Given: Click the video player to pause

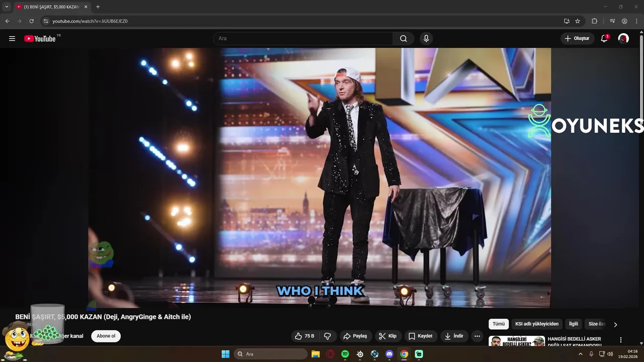Looking at the screenshot, I should 319,177.
